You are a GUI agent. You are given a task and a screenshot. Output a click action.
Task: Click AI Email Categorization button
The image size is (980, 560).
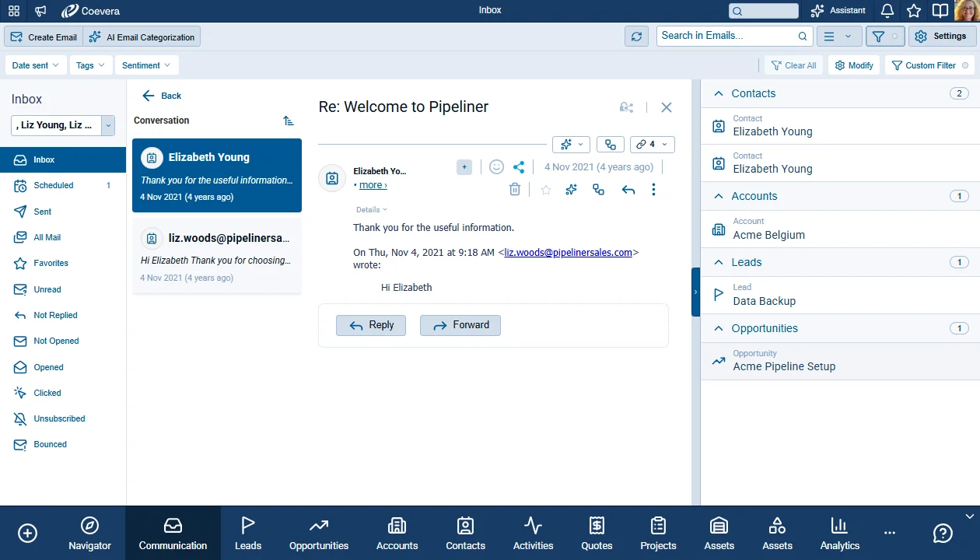coord(142,37)
